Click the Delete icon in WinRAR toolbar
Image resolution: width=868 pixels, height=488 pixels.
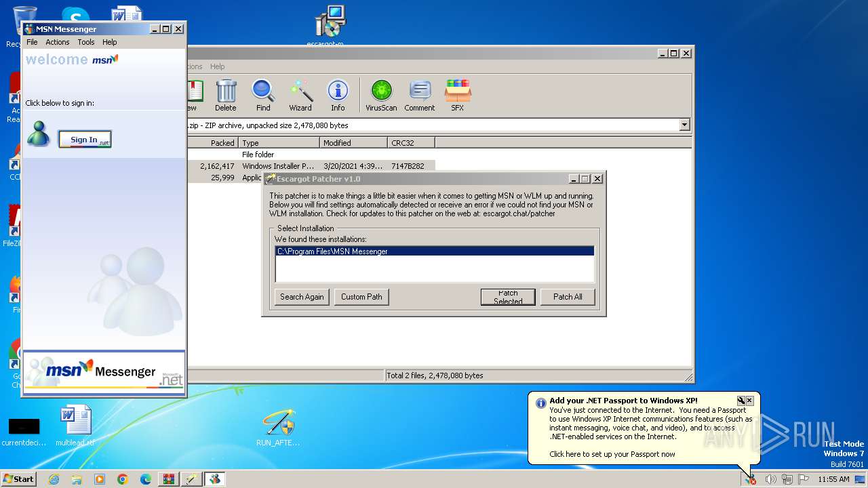point(226,95)
